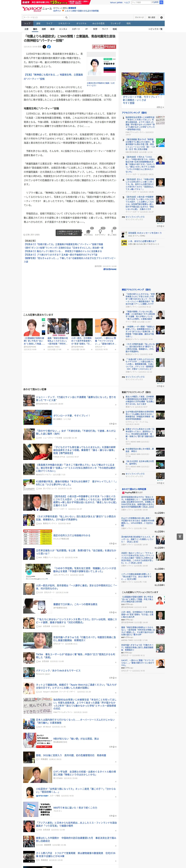The image size is (186, 868).
Task: Click the blue search button at top right
Action: tap(161, 2)
